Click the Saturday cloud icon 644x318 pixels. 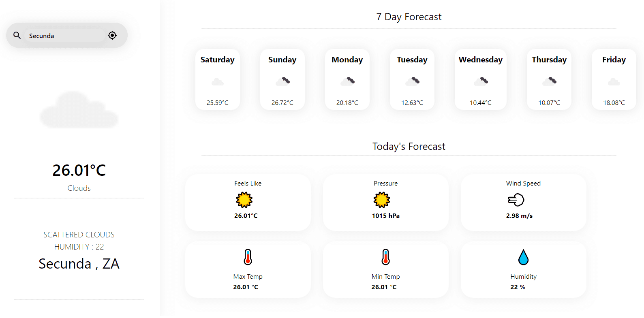point(218,82)
